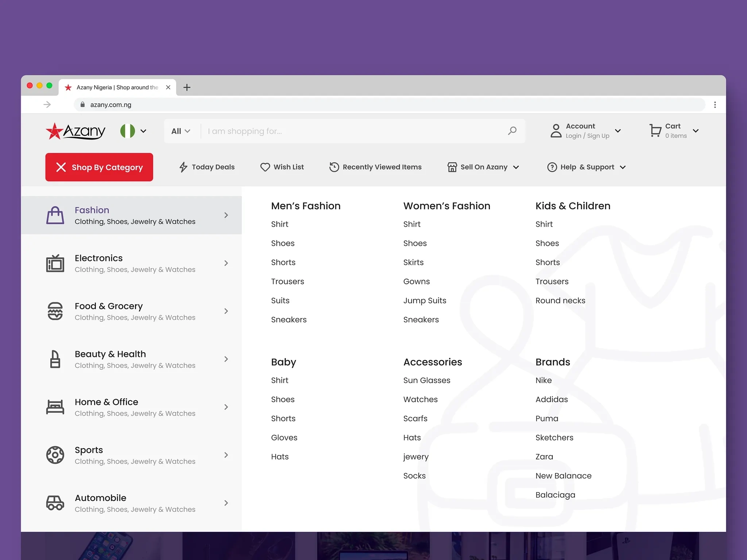This screenshot has width=747, height=560.
Task: Click the Recently Viewed Items clock icon
Action: pyautogui.click(x=334, y=167)
